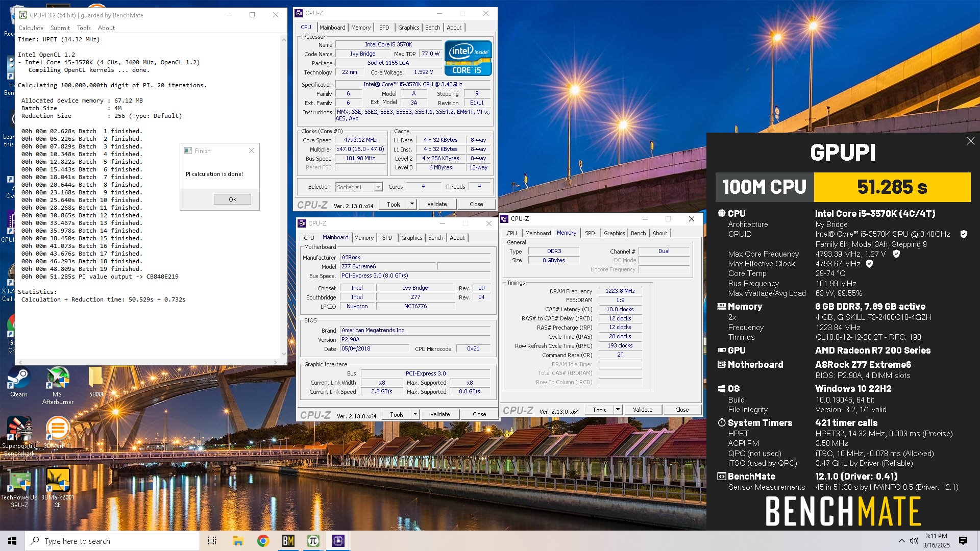Switch to SPD tab in top CPU-Z window
The height and width of the screenshot is (551, 980).
point(384,28)
